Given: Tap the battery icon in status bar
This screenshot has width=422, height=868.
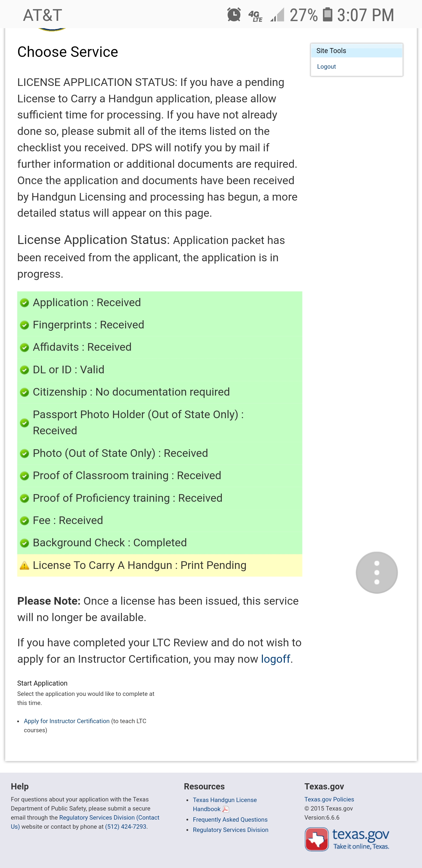Looking at the screenshot, I should 327,15.
